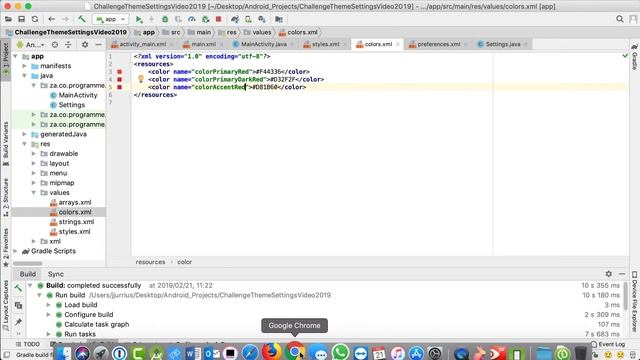Image resolution: width=640 pixels, height=360 pixels.
Task: Open Build panel settings gear
Action: click(x=609, y=274)
